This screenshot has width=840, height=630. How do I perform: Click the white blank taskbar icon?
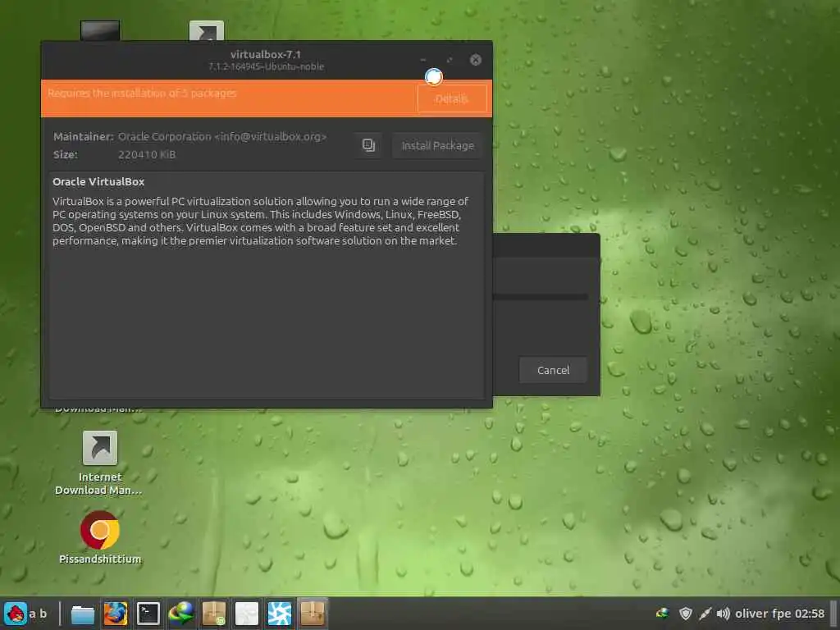pos(246,614)
